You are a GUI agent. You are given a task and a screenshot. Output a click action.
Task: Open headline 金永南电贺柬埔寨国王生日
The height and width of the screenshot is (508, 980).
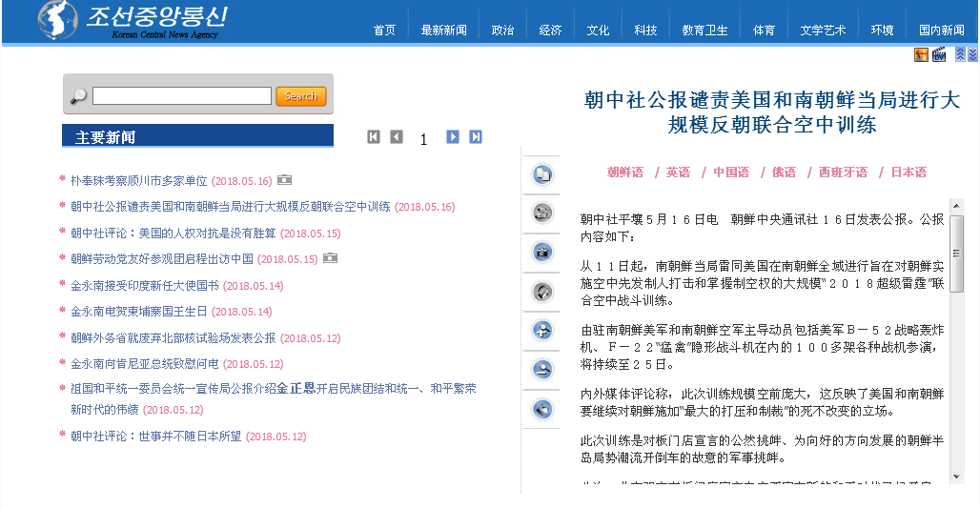click(139, 311)
